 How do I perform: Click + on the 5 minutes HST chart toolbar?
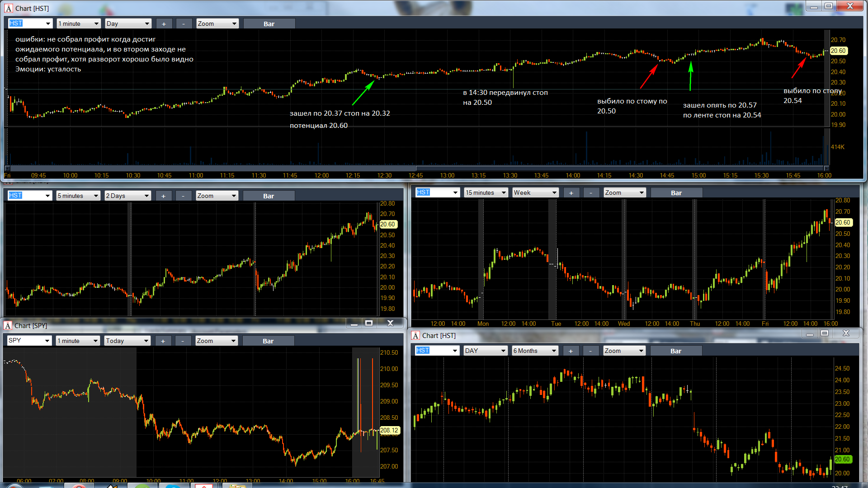click(x=163, y=196)
